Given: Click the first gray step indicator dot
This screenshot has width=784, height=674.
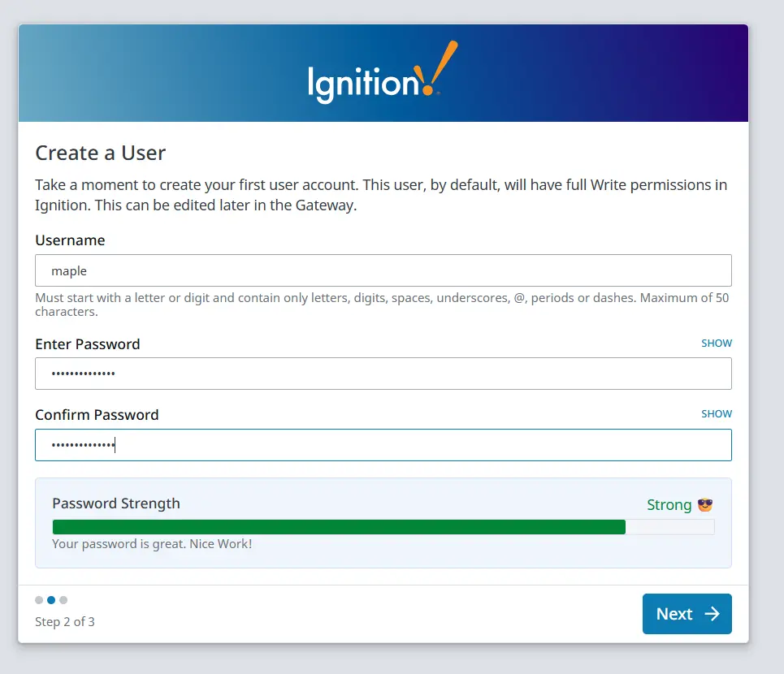Looking at the screenshot, I should point(39,600).
